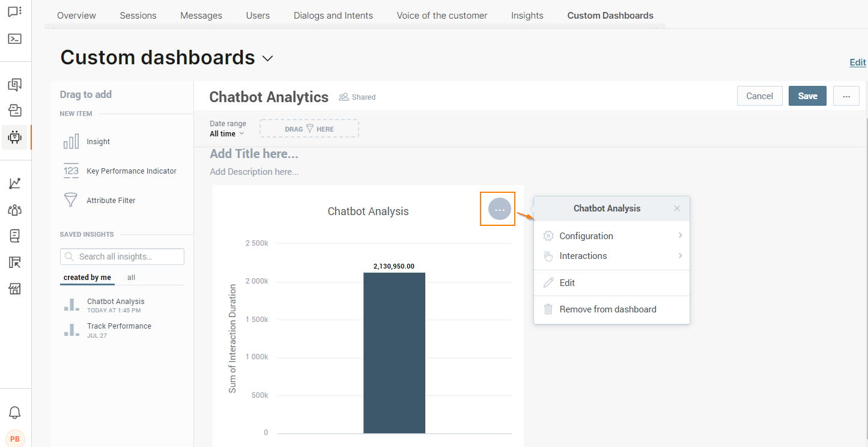Screen dimensions: 868x447
Task: Select the chatbot icon in the left sidebar
Action: [15, 137]
